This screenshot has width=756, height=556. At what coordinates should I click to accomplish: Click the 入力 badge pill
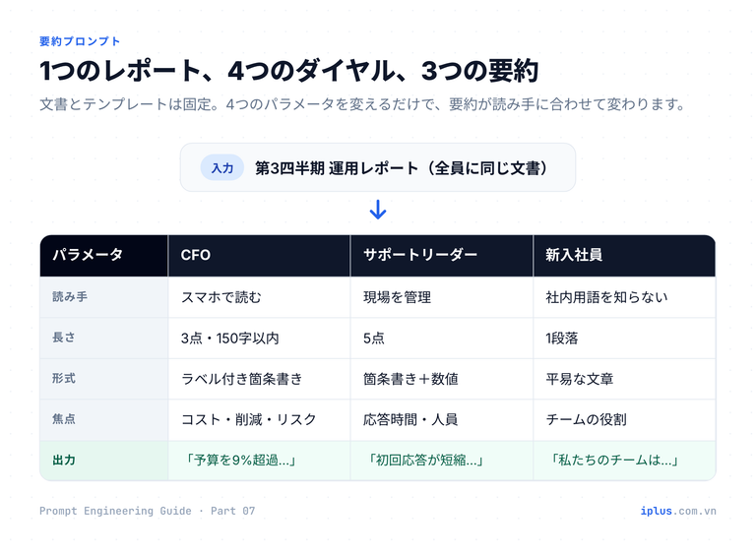point(221,167)
